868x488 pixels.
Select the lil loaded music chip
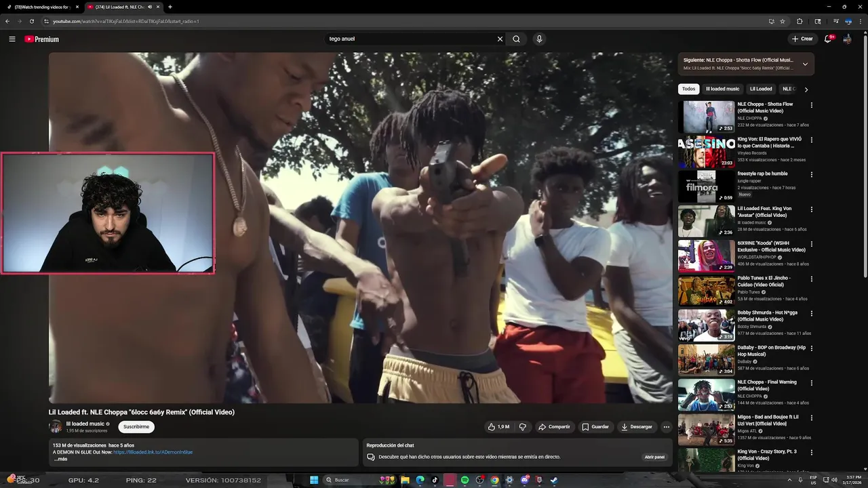[722, 89]
